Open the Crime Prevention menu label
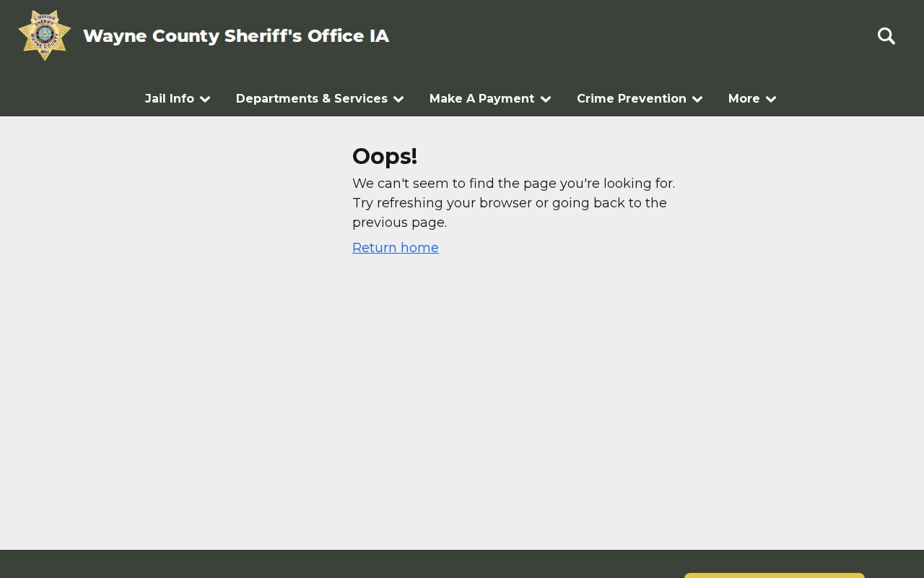This screenshot has height=578, width=924. click(x=632, y=98)
